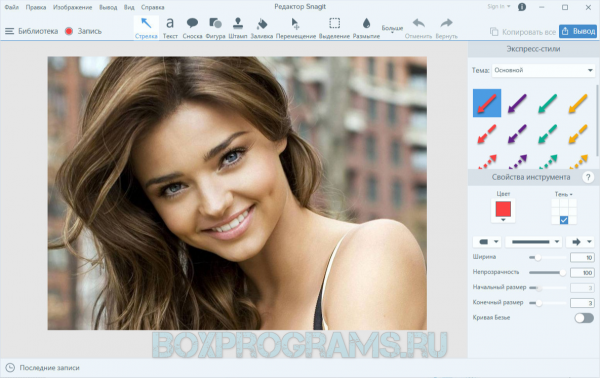Screen dimensions: 600x378
Task: Open the red Цвет color swatch
Action: point(503,209)
